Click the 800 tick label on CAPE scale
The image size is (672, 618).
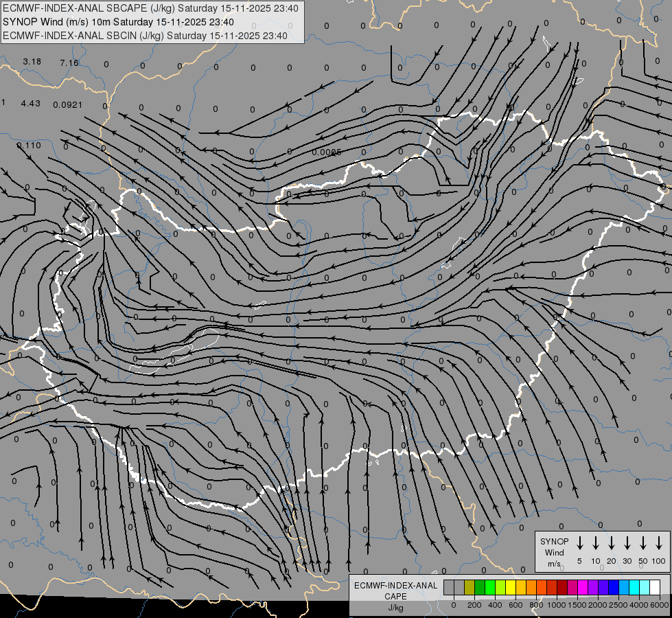pyautogui.click(x=536, y=605)
